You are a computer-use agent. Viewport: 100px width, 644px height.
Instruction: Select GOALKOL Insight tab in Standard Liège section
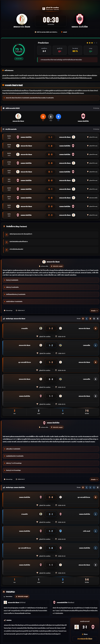[x=57, y=266]
